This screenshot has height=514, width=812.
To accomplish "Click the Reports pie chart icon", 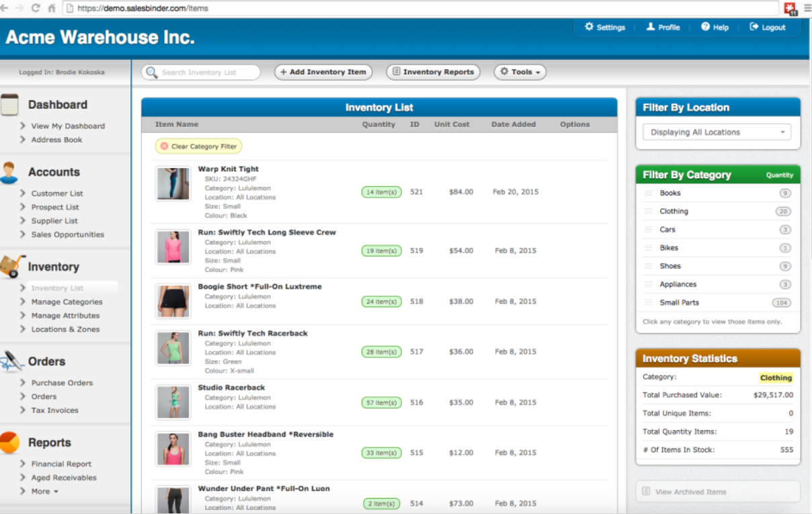I will (x=9, y=443).
